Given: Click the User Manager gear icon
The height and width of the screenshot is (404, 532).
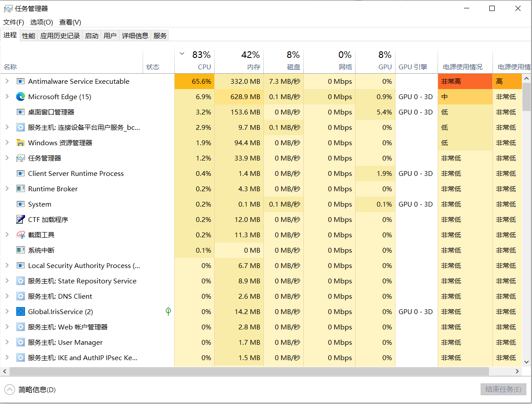Looking at the screenshot, I should click(x=20, y=342).
